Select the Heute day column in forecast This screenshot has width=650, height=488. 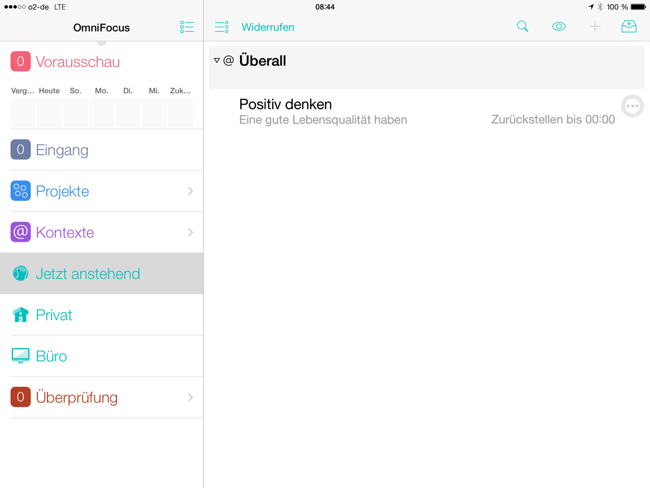(49, 106)
